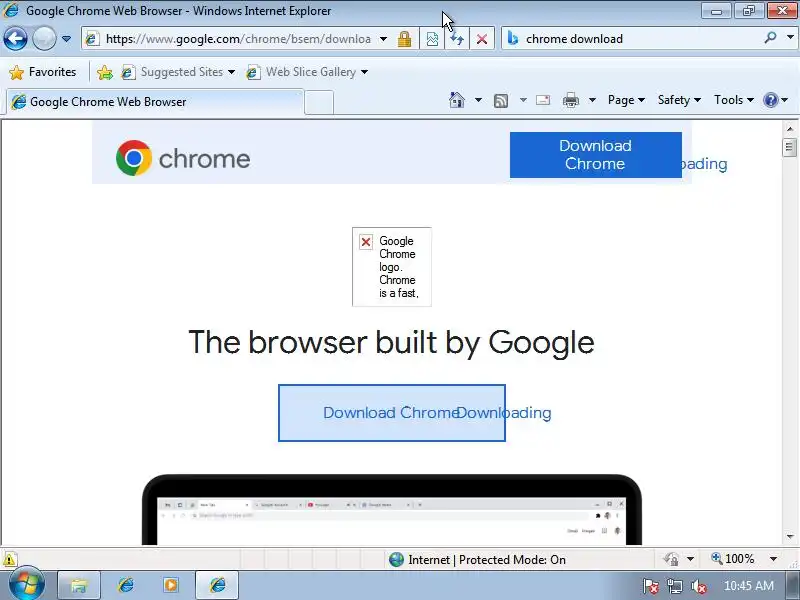
Task: Launch Windows Media Player from taskbar
Action: tap(171, 585)
